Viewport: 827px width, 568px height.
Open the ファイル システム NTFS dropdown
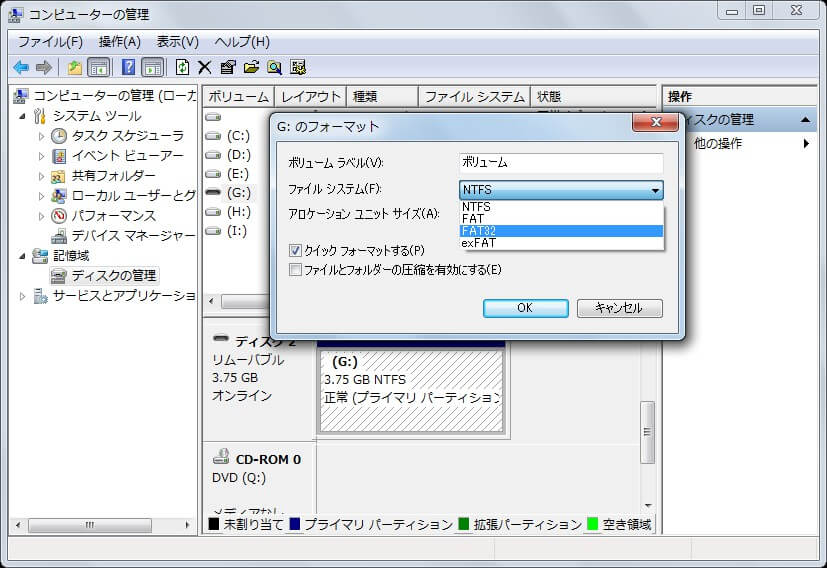tap(561, 190)
